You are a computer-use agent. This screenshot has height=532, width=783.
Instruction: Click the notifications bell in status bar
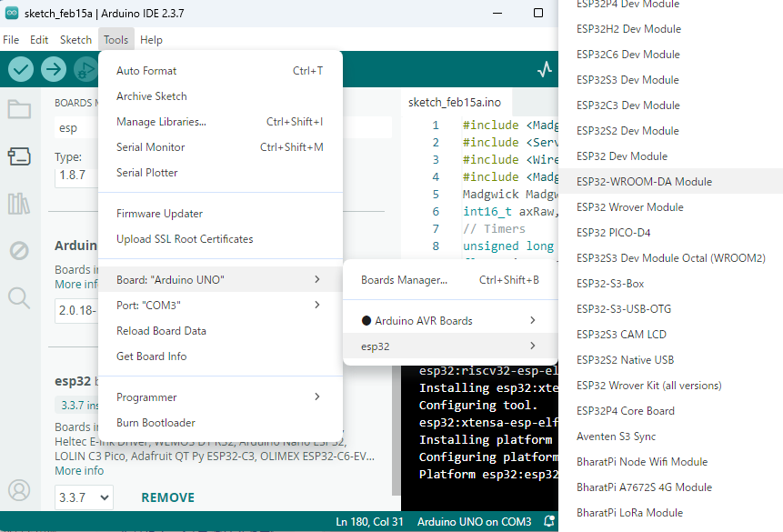click(x=549, y=522)
